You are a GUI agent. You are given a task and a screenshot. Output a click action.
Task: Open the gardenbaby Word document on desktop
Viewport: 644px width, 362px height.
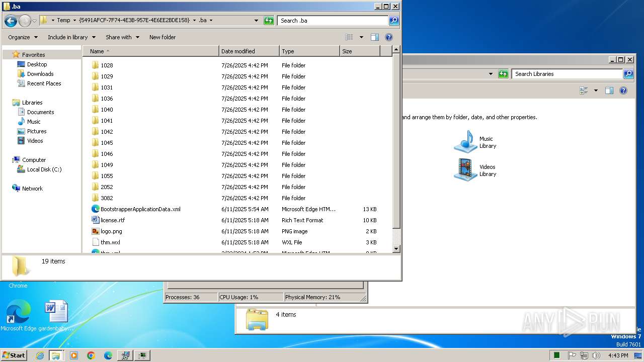[x=56, y=316]
